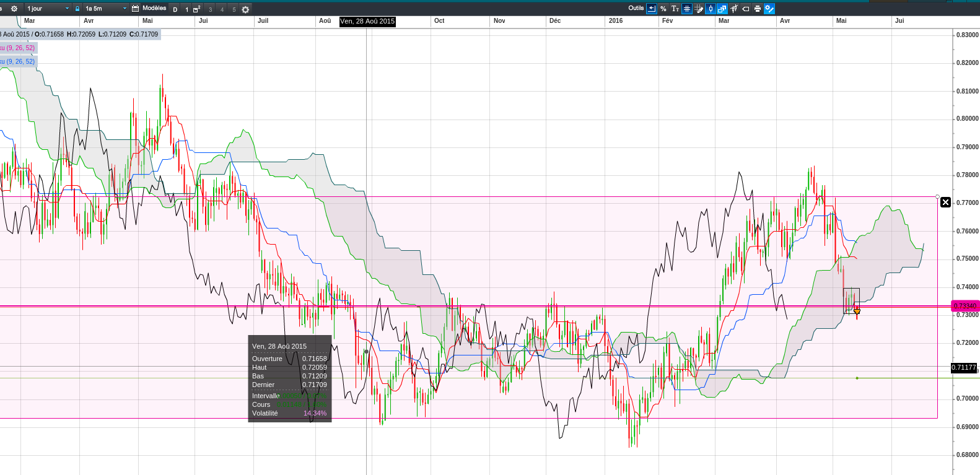Open chart settings gear at far left
This screenshot has width=980, height=475.
tap(14, 9)
